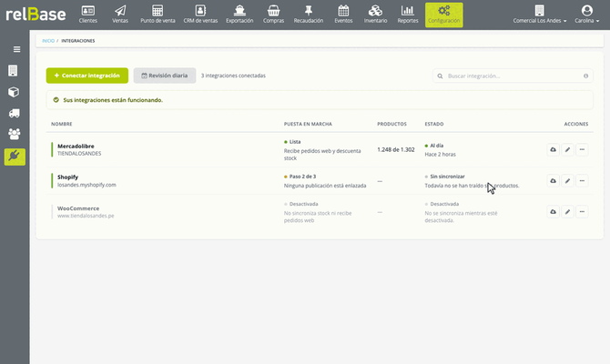Click the ESTADO column header

(434, 124)
